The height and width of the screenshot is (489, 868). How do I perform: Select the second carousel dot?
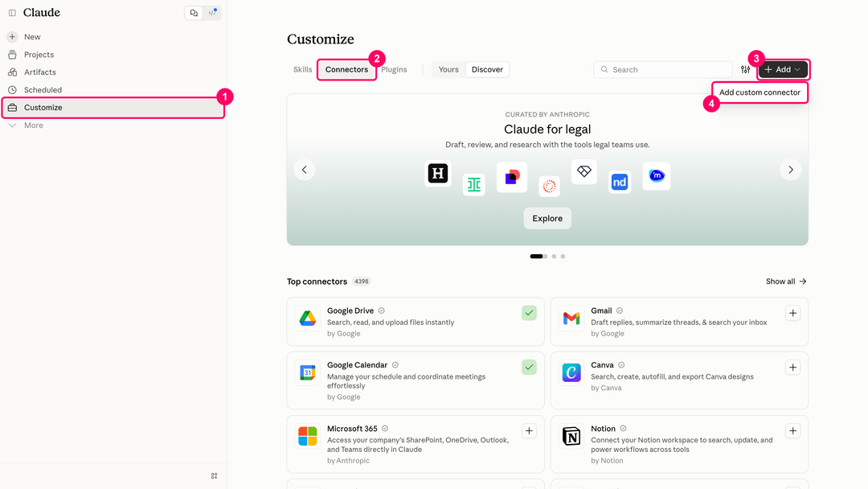click(554, 257)
